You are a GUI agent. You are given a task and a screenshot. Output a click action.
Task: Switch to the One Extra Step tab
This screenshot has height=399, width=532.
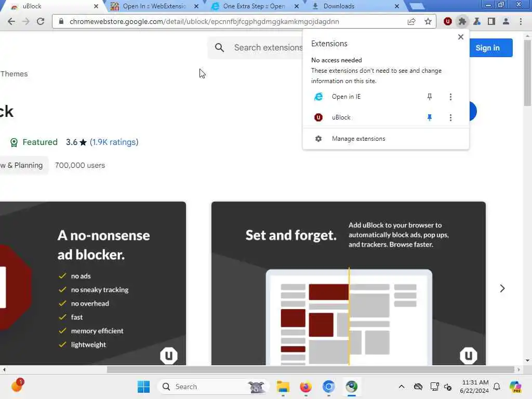point(255,6)
